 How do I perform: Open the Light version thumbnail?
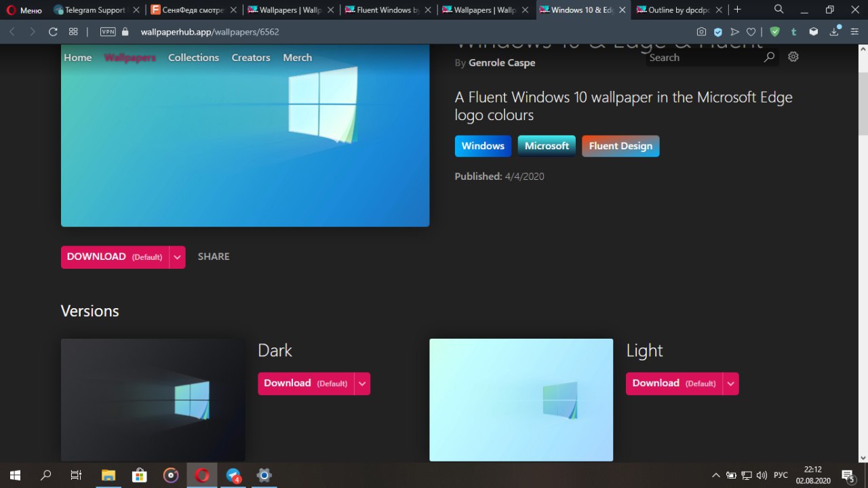521,400
